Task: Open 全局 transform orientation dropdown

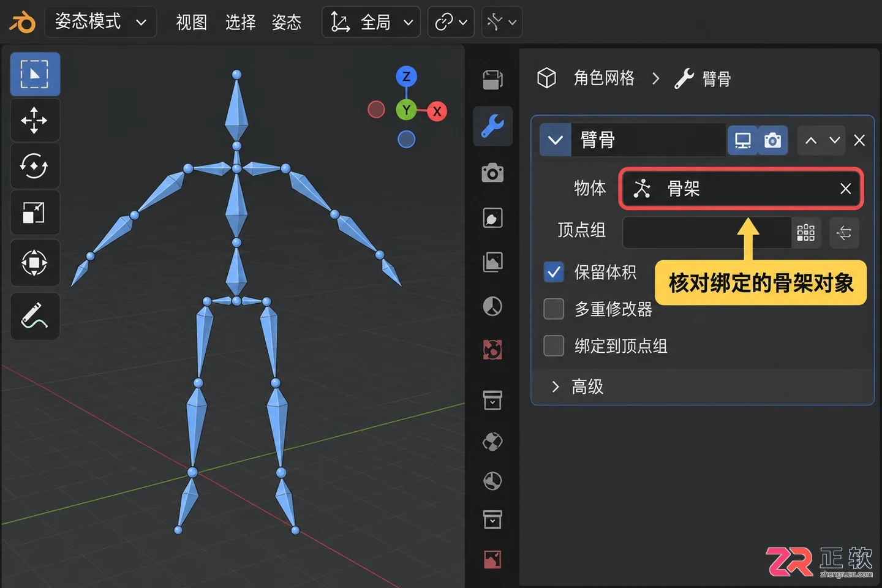Action: pyautogui.click(x=371, y=22)
